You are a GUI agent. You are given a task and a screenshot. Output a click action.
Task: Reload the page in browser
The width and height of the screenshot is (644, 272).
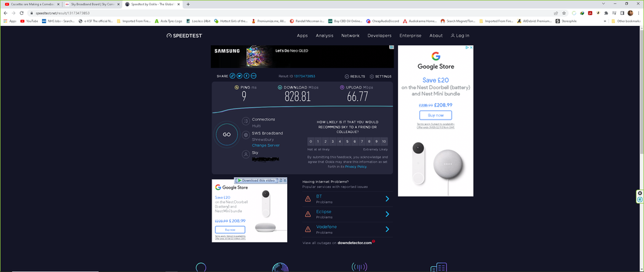pyautogui.click(x=21, y=13)
